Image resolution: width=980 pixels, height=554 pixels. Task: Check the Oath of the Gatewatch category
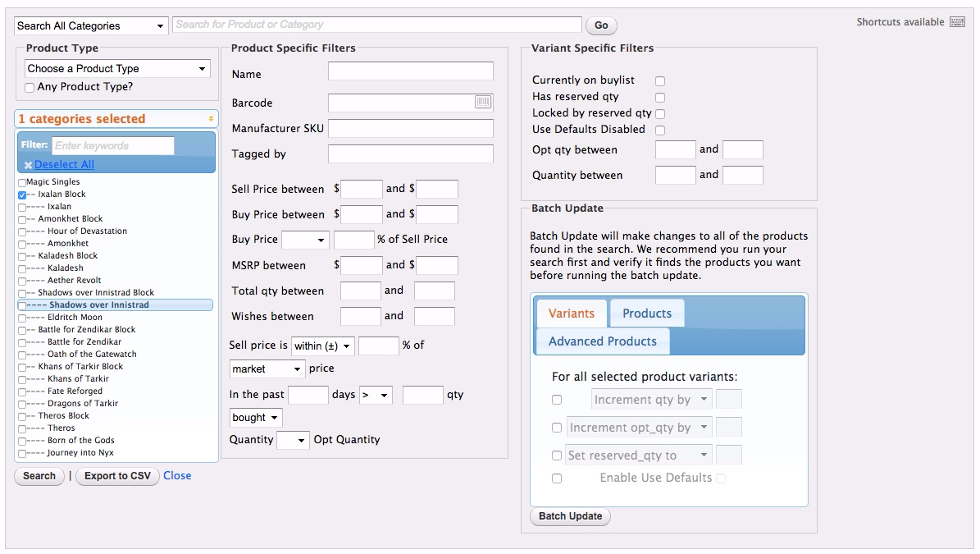[x=22, y=355]
